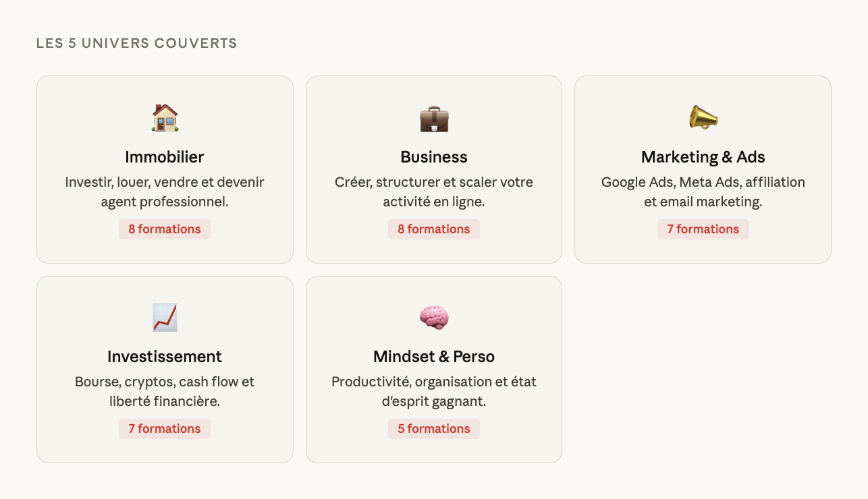Click the "Les 5 univers couverts" heading
Image resolution: width=868 pixels, height=499 pixels.
click(137, 44)
